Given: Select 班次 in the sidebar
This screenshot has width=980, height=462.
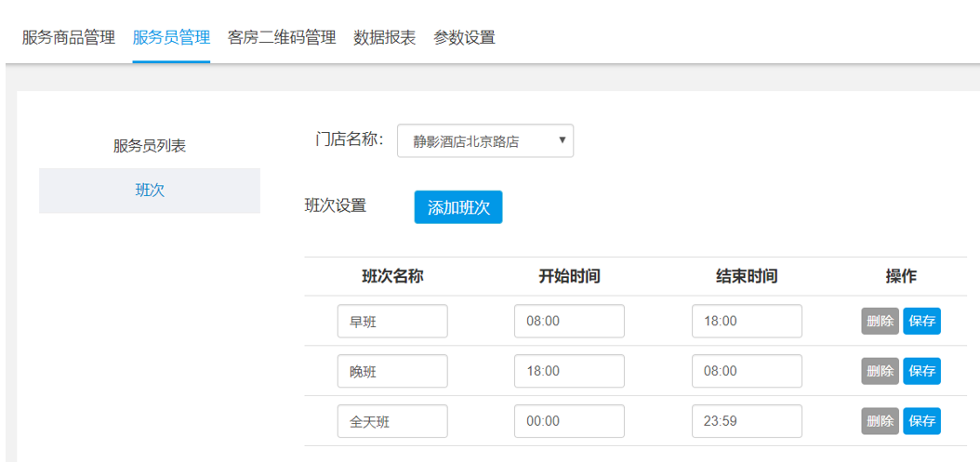Looking at the screenshot, I should click(150, 191).
